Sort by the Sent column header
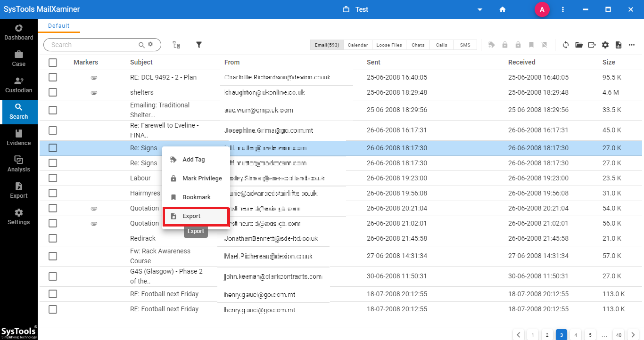This screenshot has height=340, width=644. [373, 62]
